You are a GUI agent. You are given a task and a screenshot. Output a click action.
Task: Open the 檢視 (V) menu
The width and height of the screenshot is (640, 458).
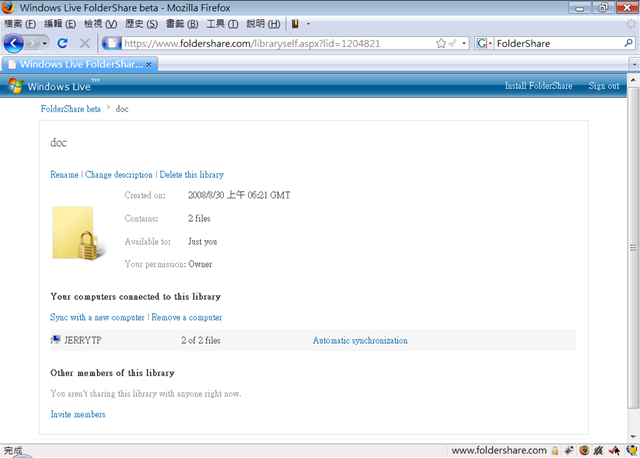tap(100, 24)
